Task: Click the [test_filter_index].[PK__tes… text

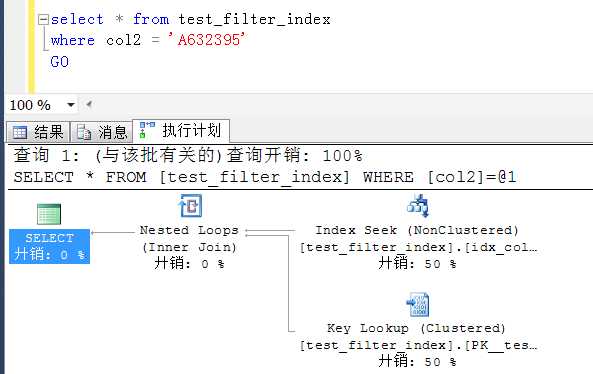Action: point(418,345)
